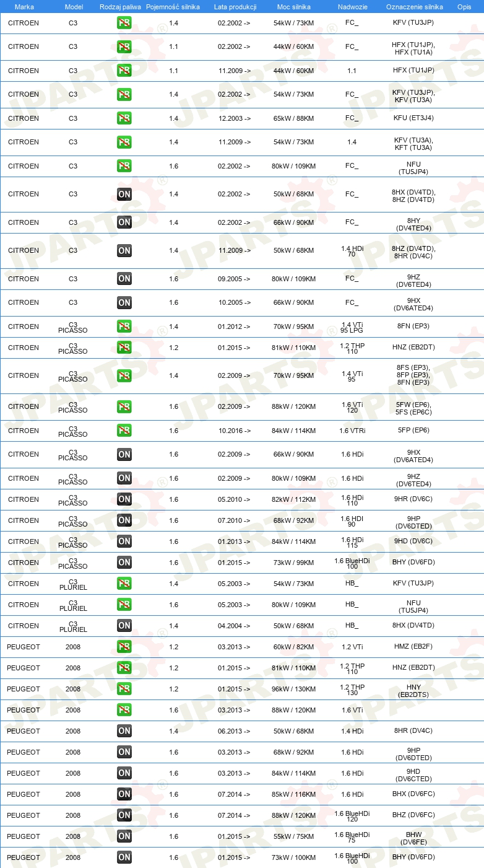The image size is (484, 868).
Task: Click ON icon in 73kW / 100KM row
Action: click(x=124, y=857)
